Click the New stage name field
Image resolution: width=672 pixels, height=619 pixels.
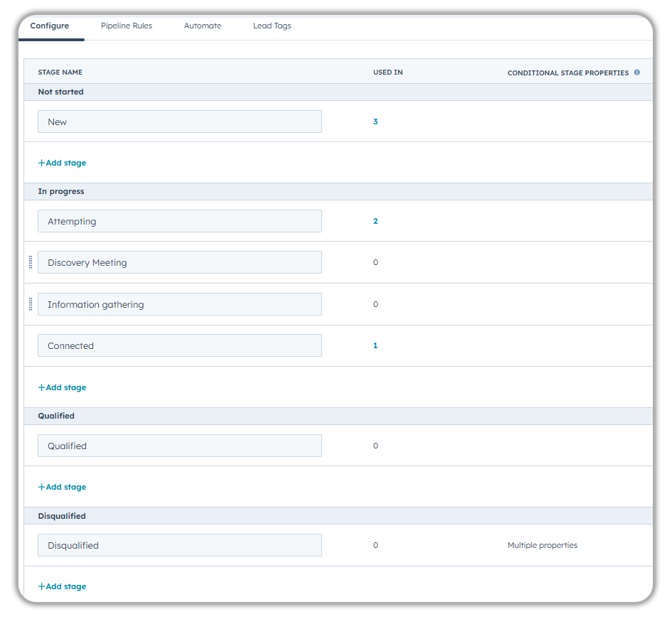pyautogui.click(x=179, y=122)
